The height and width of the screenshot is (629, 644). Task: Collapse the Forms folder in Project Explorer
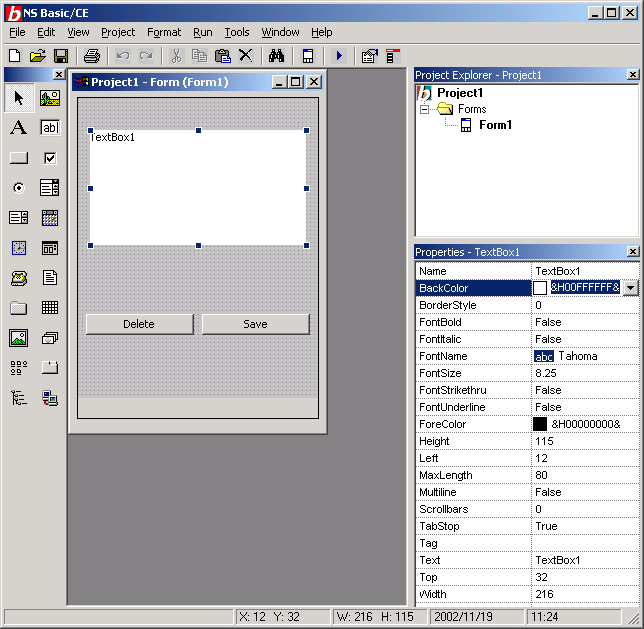tap(424, 109)
